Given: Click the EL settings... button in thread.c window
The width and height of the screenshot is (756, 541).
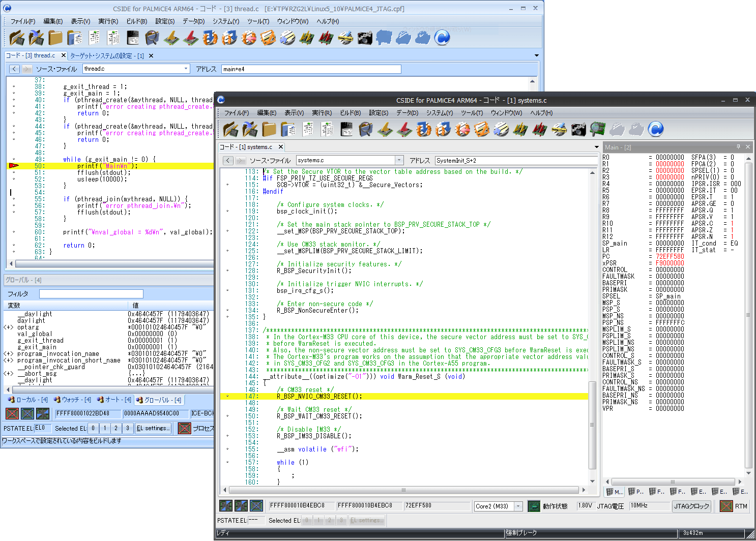Looking at the screenshot, I should pos(153,429).
